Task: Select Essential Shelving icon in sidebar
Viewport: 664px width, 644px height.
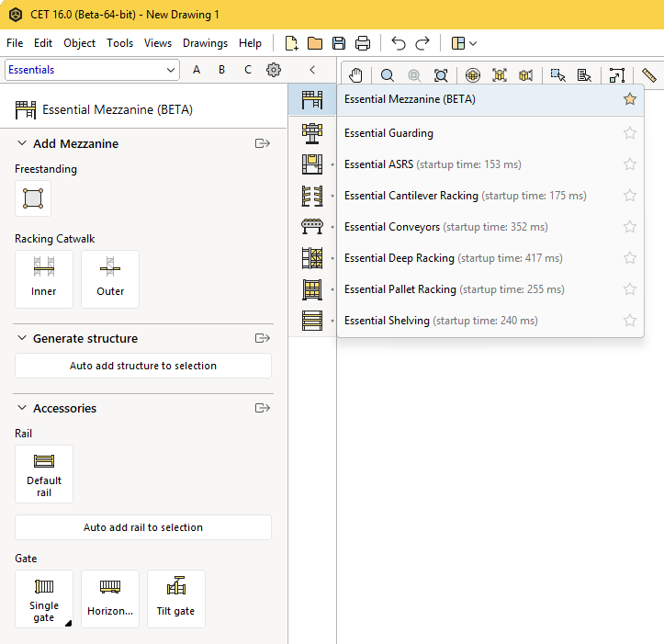Action: (x=312, y=321)
